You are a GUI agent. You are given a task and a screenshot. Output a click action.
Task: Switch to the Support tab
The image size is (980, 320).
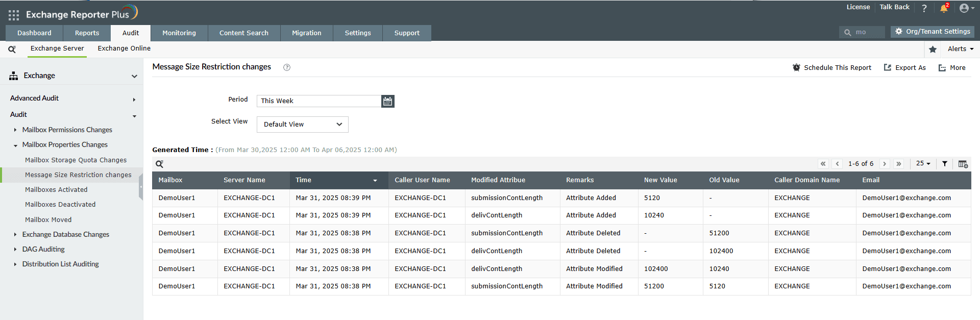coord(407,33)
